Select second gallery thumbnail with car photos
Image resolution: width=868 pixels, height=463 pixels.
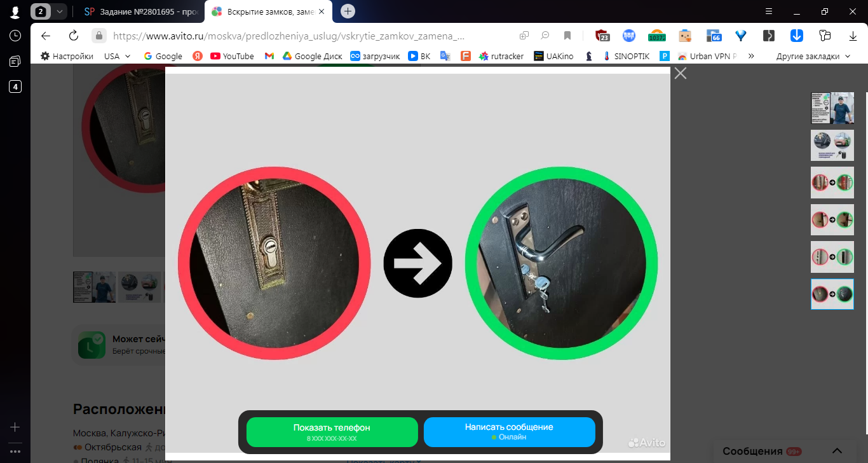coord(832,146)
